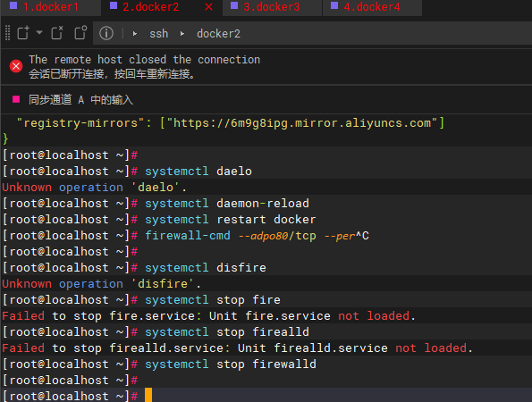Open the session info icon
532x402 pixels.
tap(106, 33)
